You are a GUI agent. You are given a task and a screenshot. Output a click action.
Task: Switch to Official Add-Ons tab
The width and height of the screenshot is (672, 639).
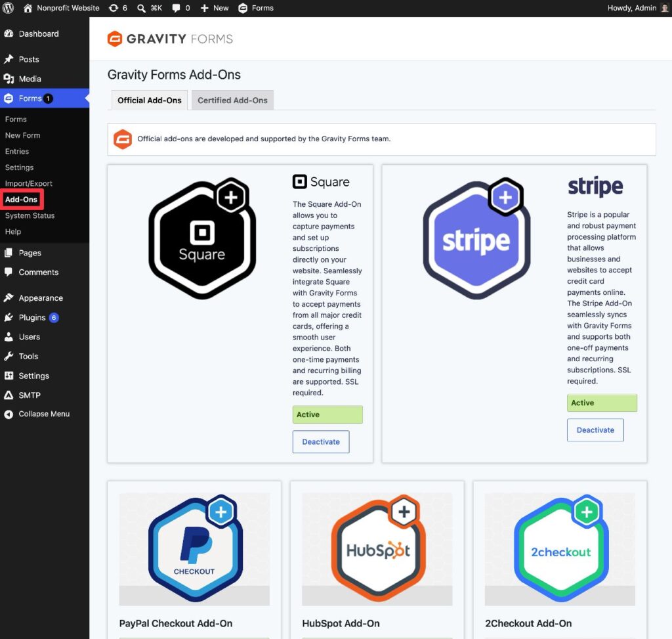tap(149, 100)
